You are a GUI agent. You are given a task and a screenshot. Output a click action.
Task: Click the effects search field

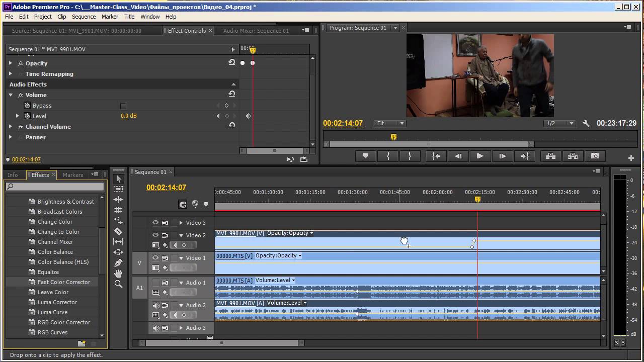[x=55, y=187]
